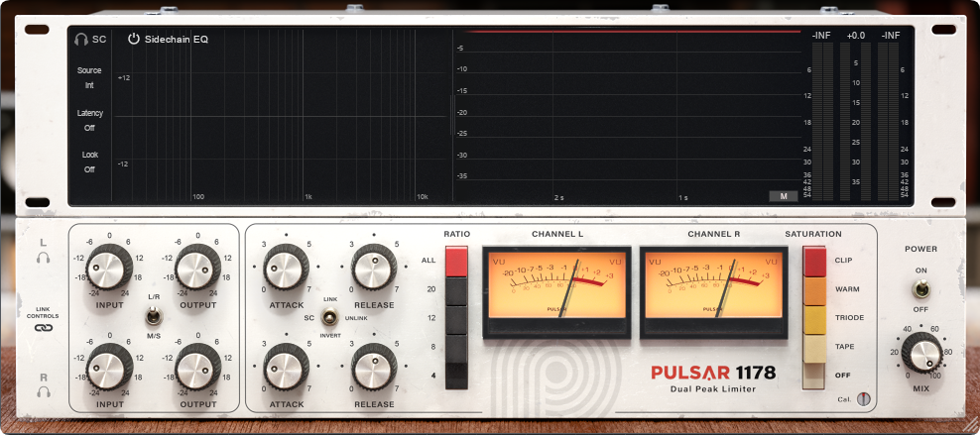Click the Channel L VU meter

click(556, 291)
